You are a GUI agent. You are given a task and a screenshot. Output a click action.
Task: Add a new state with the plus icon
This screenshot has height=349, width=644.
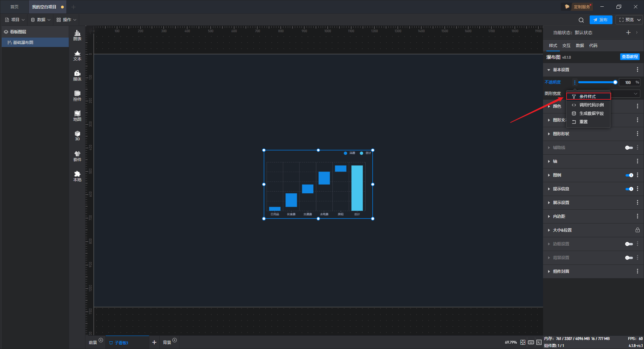coord(628,33)
